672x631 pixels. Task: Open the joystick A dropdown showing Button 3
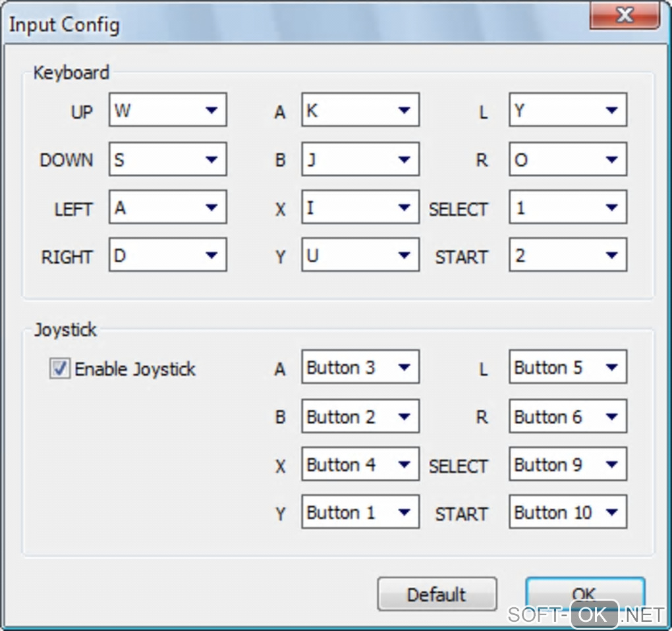360,367
